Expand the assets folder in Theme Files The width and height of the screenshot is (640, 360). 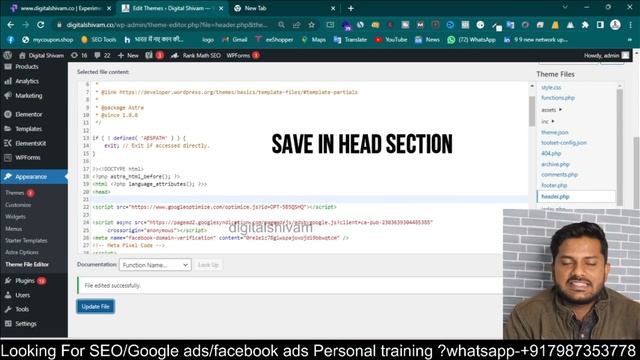click(x=551, y=110)
